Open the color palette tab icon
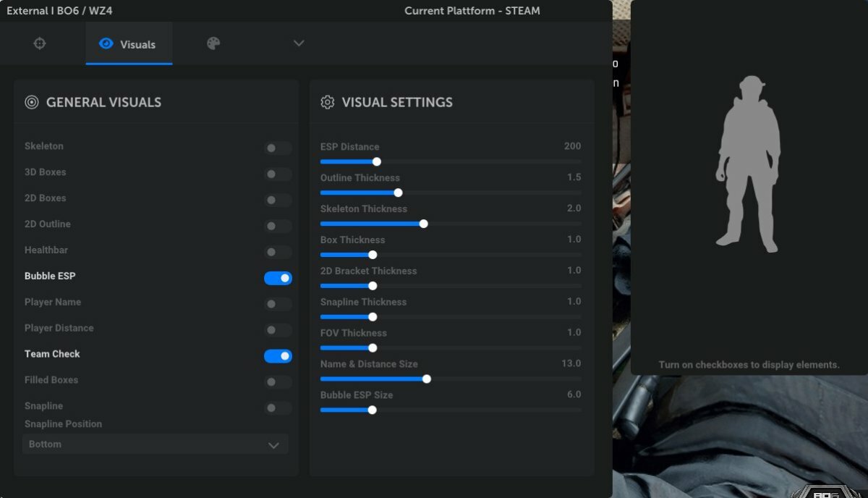This screenshot has width=868, height=498. point(213,43)
